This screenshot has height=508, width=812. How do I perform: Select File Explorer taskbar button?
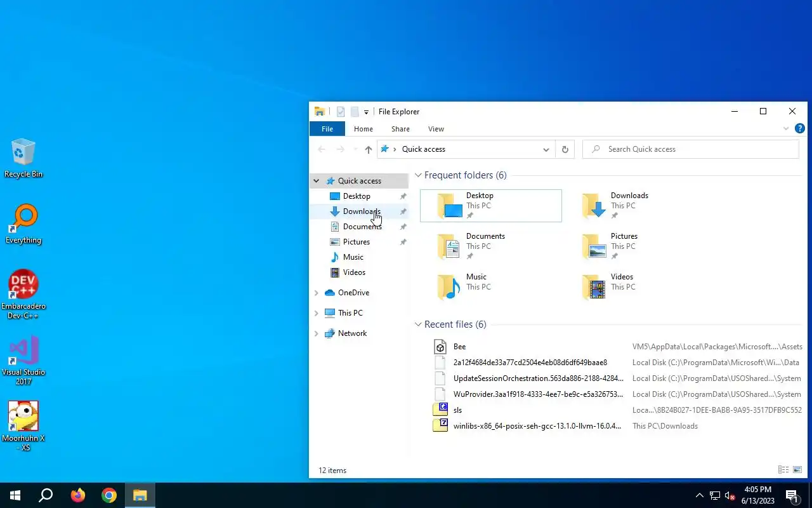point(140,495)
